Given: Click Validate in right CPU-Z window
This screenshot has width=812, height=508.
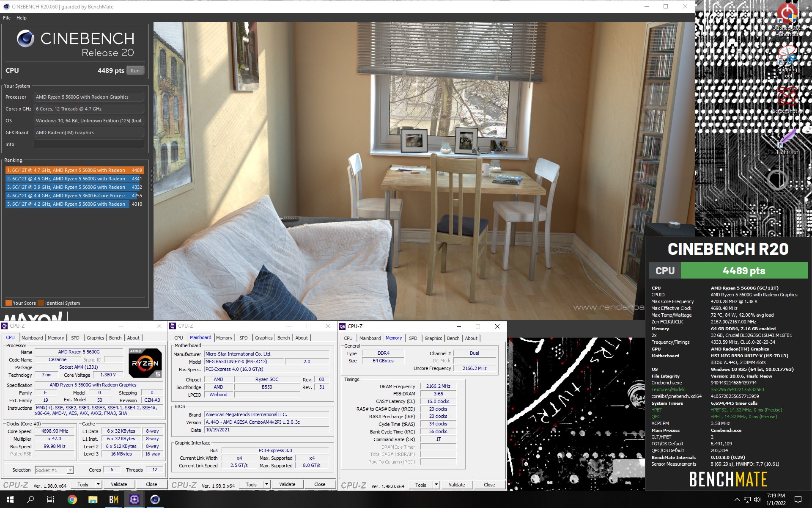Looking at the screenshot, I should (457, 485).
